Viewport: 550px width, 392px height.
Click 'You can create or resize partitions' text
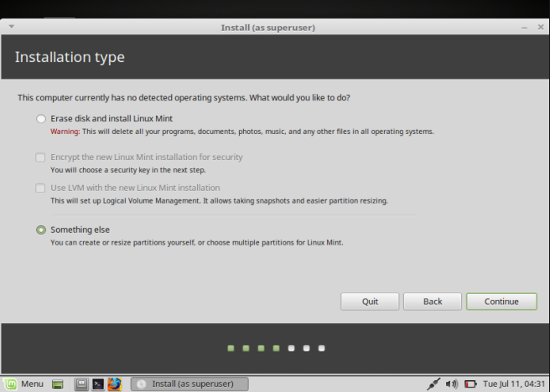pos(197,242)
